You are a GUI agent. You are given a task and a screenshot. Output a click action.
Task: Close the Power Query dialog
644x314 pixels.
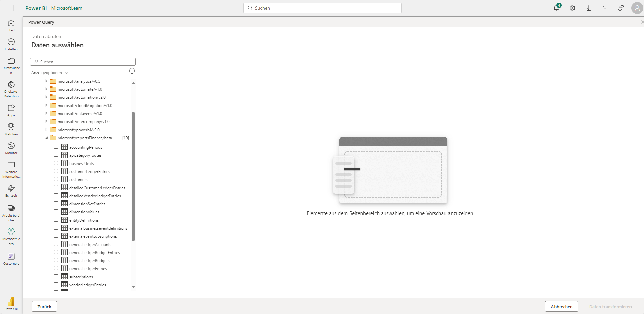642,22
